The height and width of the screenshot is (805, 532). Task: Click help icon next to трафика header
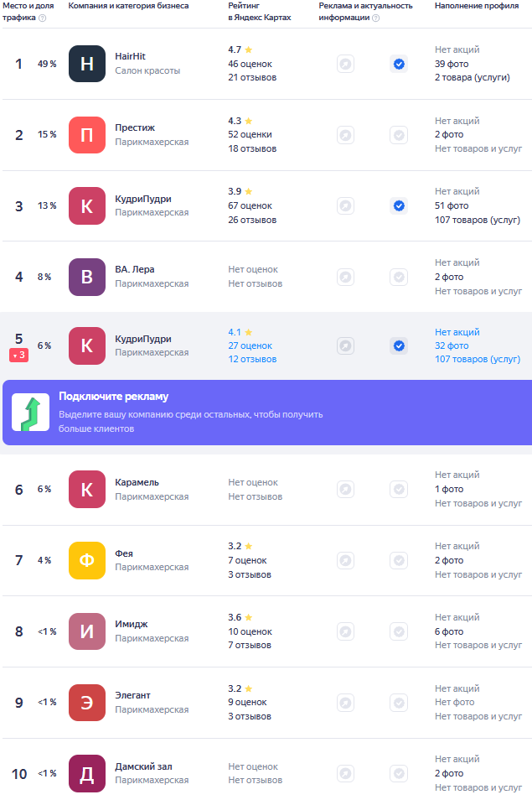(42, 17)
